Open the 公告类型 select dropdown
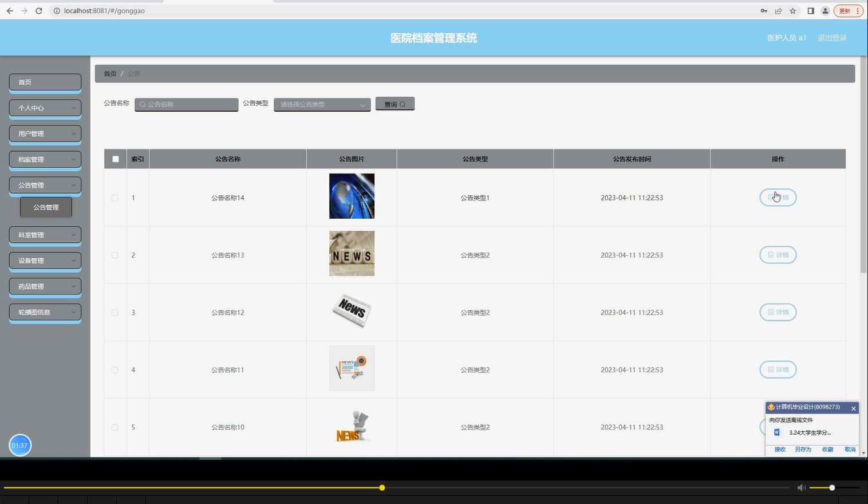 [322, 104]
